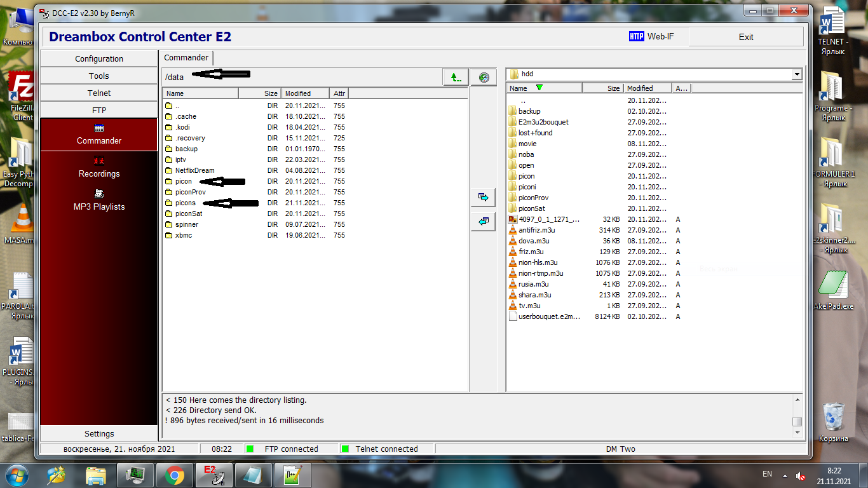
Task: Click the refresh directory listing button
Action: tap(484, 77)
